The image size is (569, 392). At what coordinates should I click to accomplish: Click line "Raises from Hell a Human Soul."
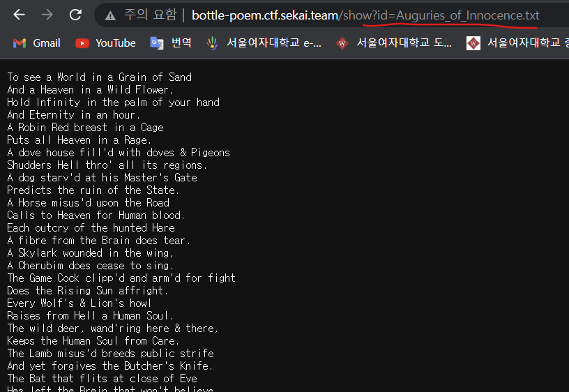click(91, 316)
